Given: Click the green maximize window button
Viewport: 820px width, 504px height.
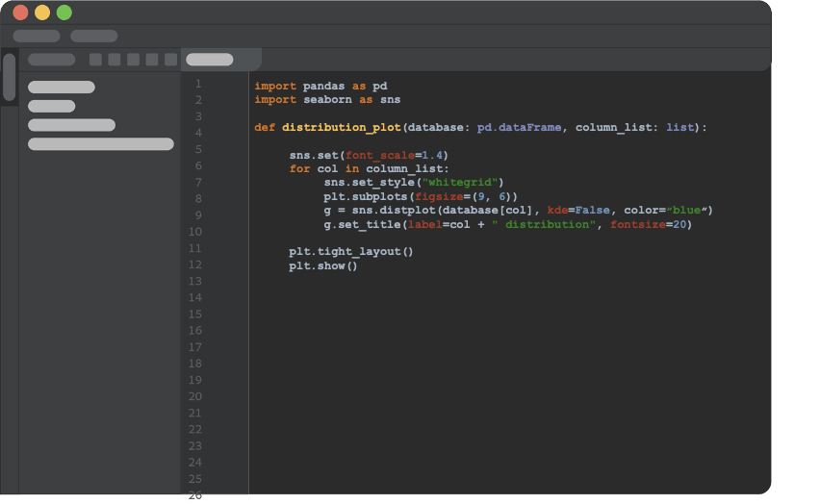Looking at the screenshot, I should [64, 13].
